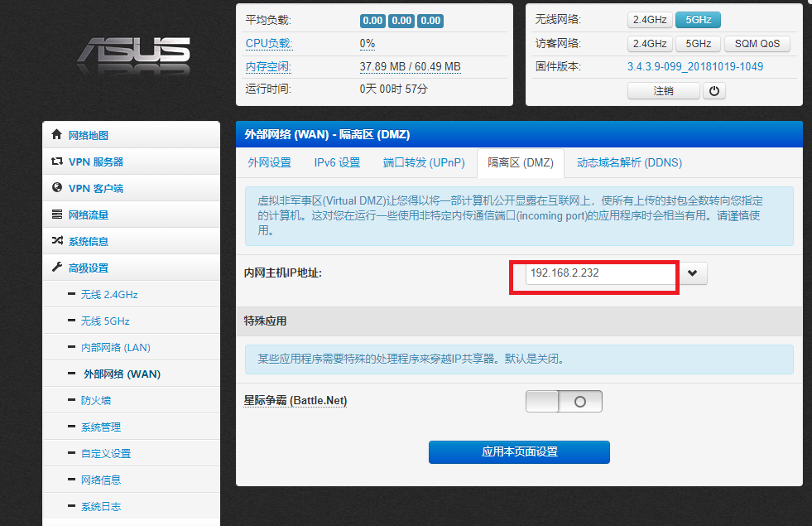Toggle the 星际争霸 (Battle.Net) switch
The height and width of the screenshot is (526, 812).
564,401
